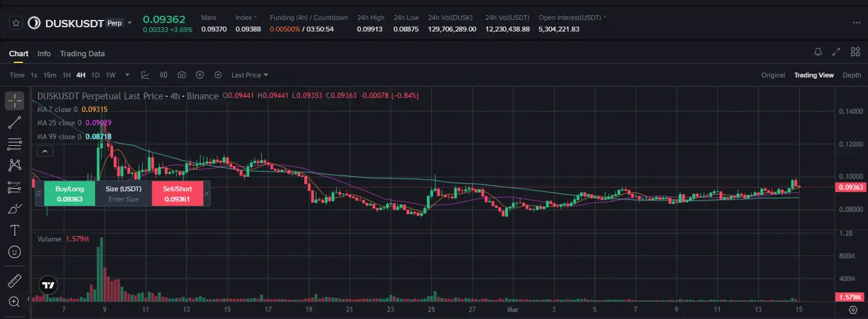Image resolution: width=868 pixels, height=319 pixels.
Task: Expand the additional time intervals dropdown
Action: [x=127, y=75]
